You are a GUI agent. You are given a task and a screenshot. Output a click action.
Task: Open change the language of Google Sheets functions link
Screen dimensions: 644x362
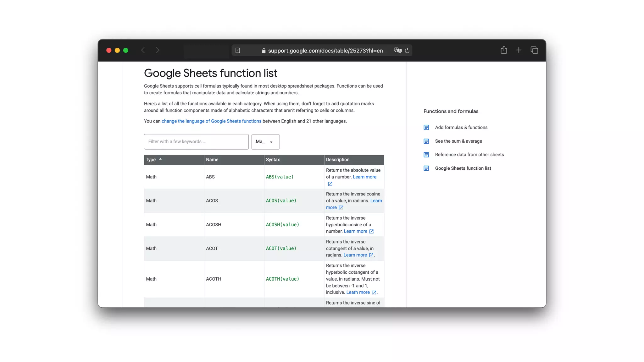(x=211, y=121)
